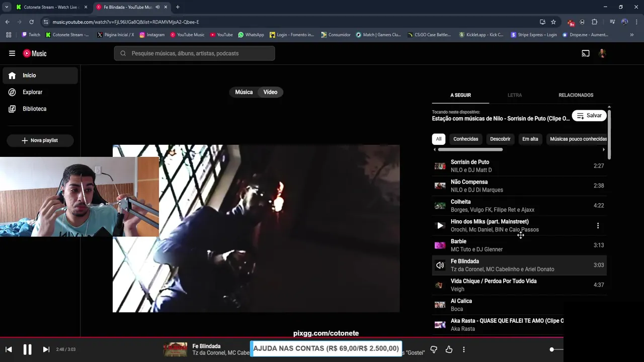Screen dimensions: 644x362
Task: Switch the player to Vídeo mode
Action: tap(270, 92)
